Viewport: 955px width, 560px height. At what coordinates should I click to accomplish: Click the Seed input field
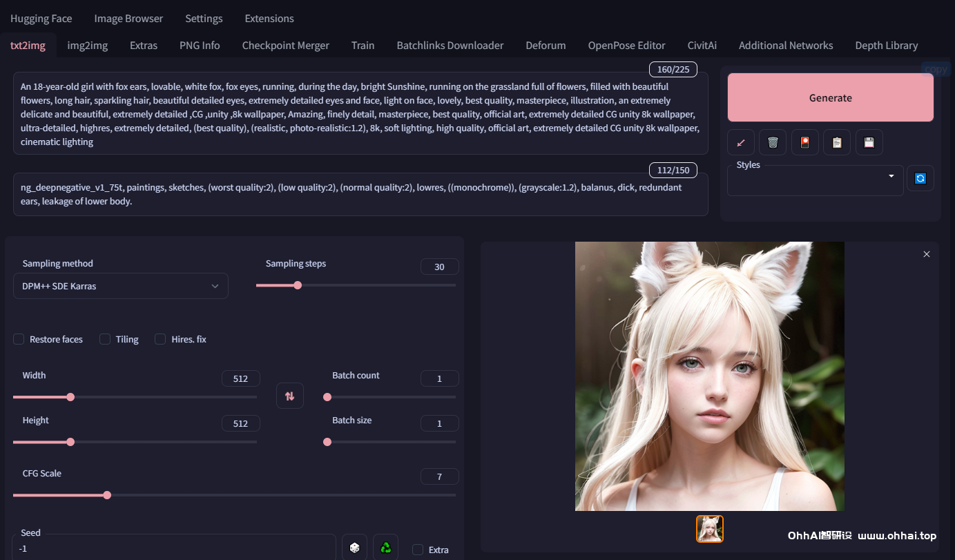click(x=174, y=548)
